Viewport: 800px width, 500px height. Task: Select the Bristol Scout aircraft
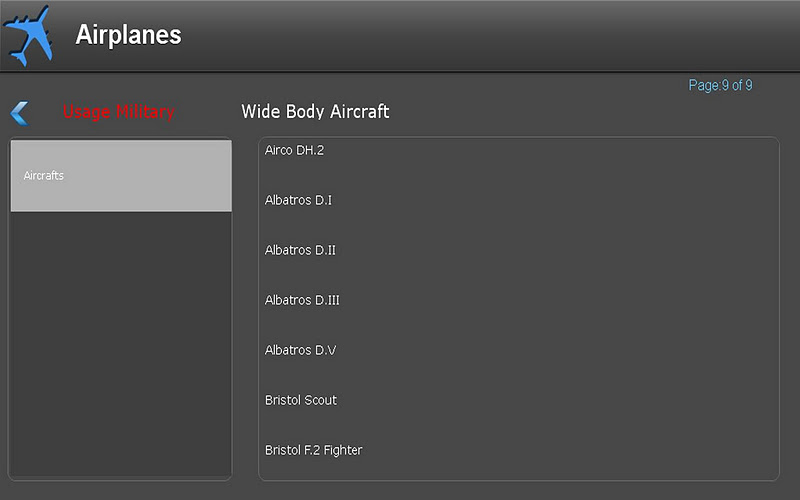pyautogui.click(x=301, y=400)
